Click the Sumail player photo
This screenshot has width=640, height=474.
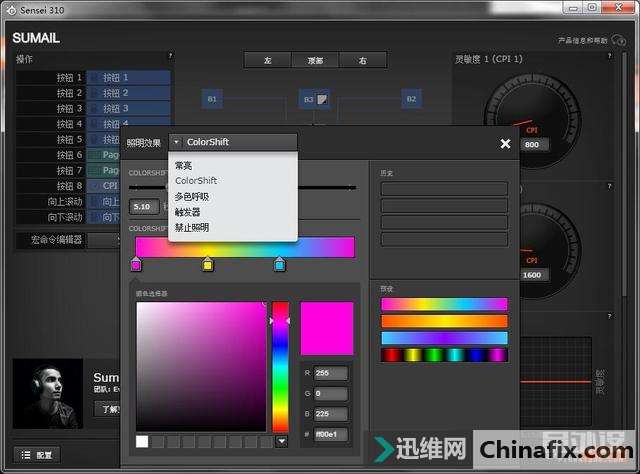click(x=48, y=394)
